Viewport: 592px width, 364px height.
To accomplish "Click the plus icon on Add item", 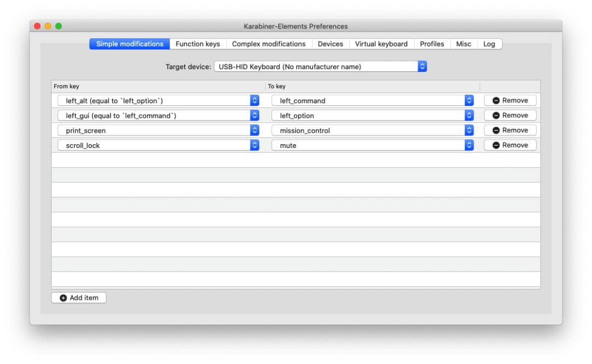I will (x=64, y=298).
